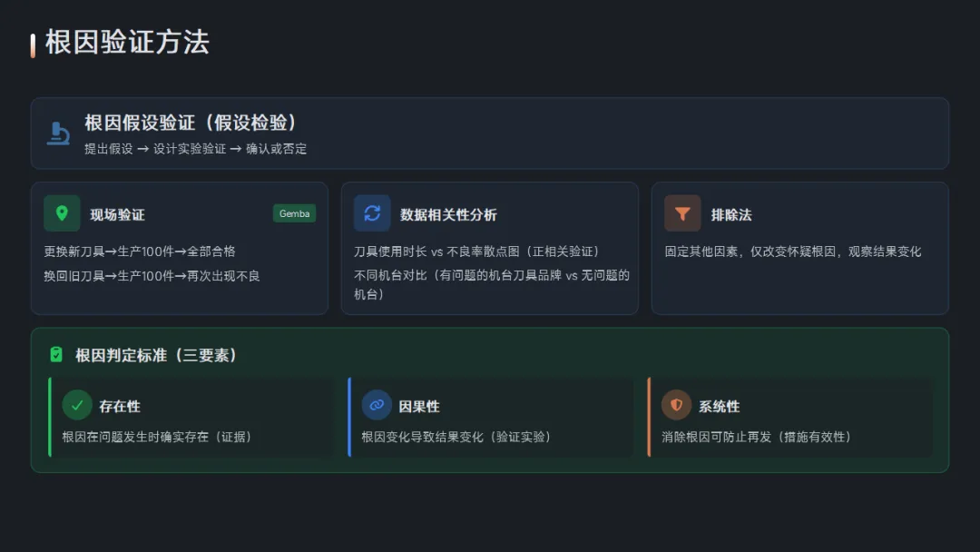Click the slide title 根因验证方法

pos(127,43)
